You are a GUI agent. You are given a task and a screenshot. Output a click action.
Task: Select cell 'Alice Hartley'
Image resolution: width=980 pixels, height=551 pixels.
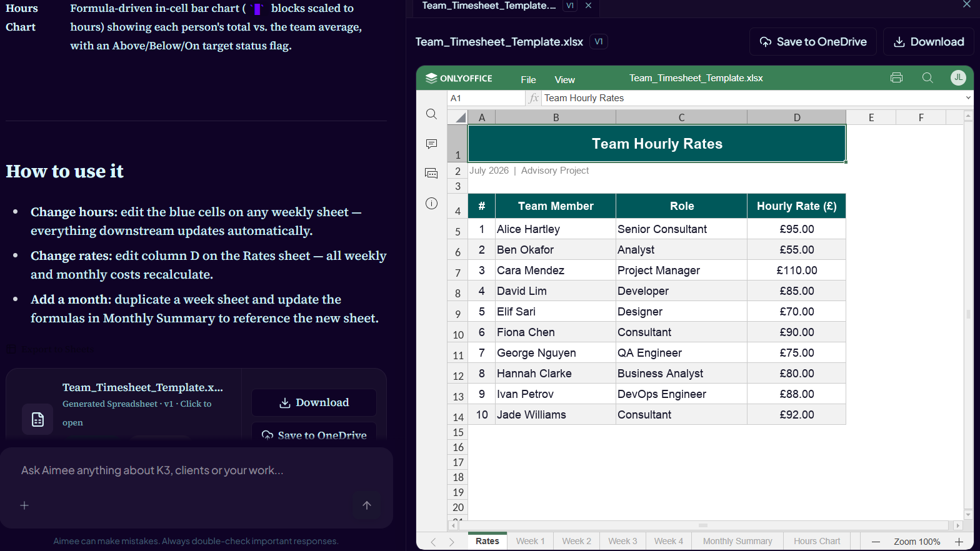(x=556, y=229)
